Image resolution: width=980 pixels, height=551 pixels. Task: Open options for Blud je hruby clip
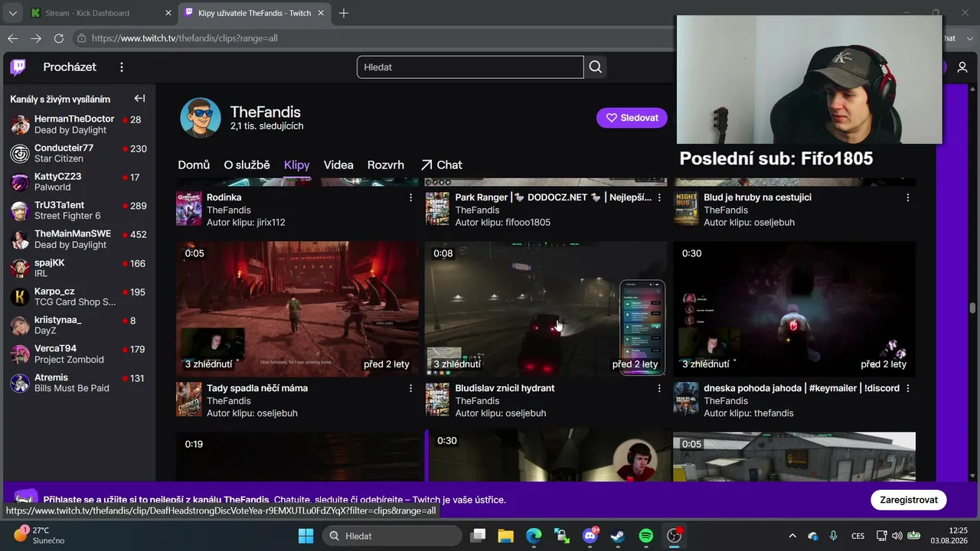click(908, 197)
